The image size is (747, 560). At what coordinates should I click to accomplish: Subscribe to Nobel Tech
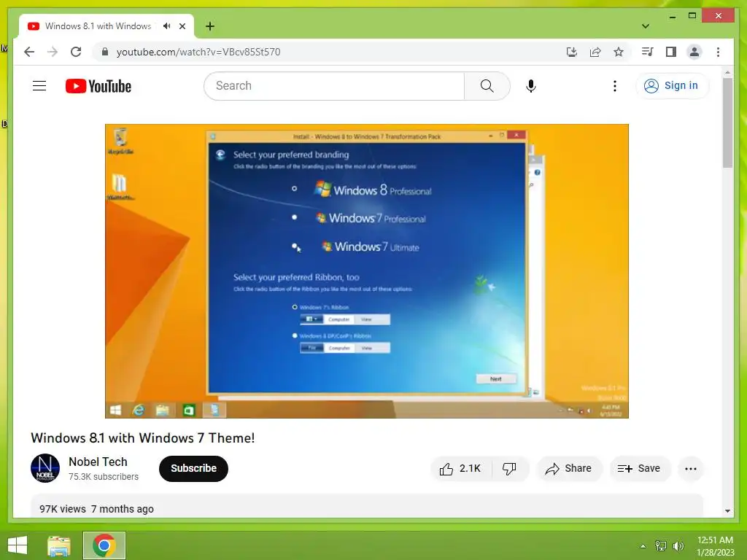[193, 469]
